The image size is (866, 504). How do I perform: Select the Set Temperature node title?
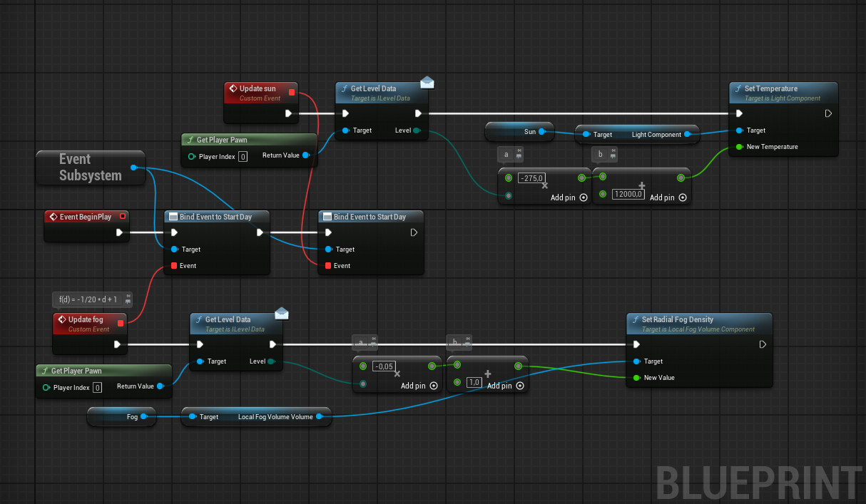(771, 88)
